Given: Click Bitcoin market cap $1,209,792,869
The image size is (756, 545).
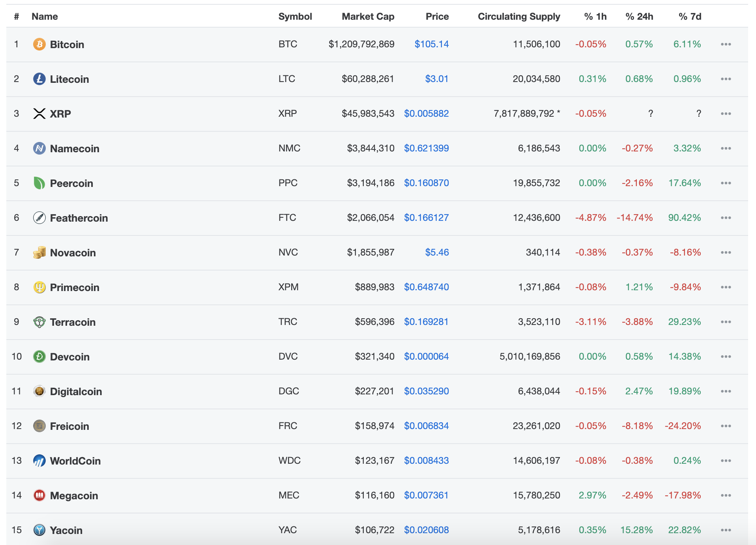Looking at the screenshot, I should pos(361,44).
